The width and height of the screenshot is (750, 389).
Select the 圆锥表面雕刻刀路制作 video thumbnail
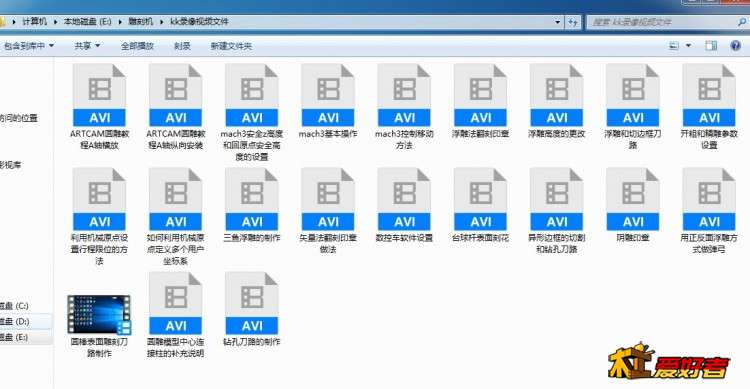[99, 314]
